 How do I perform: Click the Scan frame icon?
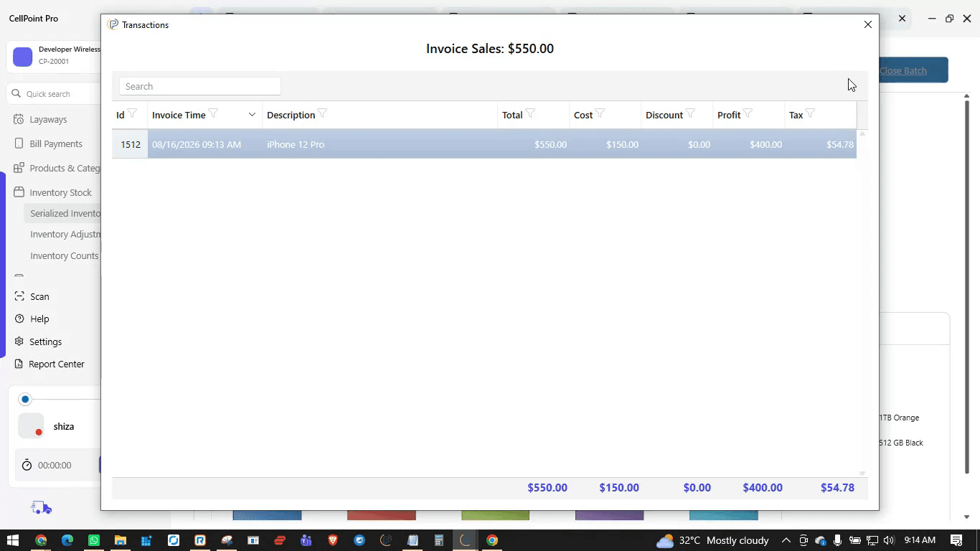(x=19, y=296)
